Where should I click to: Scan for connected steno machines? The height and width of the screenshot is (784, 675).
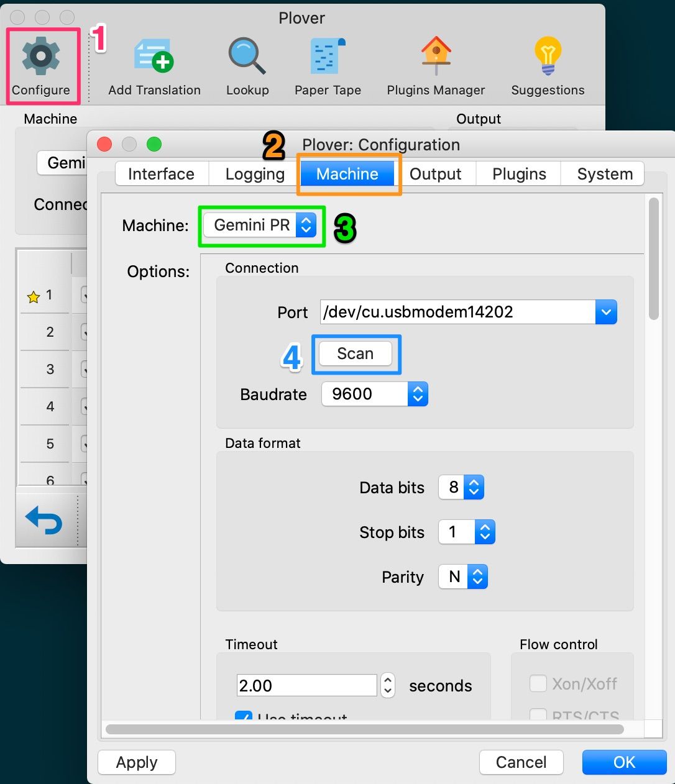click(x=355, y=353)
